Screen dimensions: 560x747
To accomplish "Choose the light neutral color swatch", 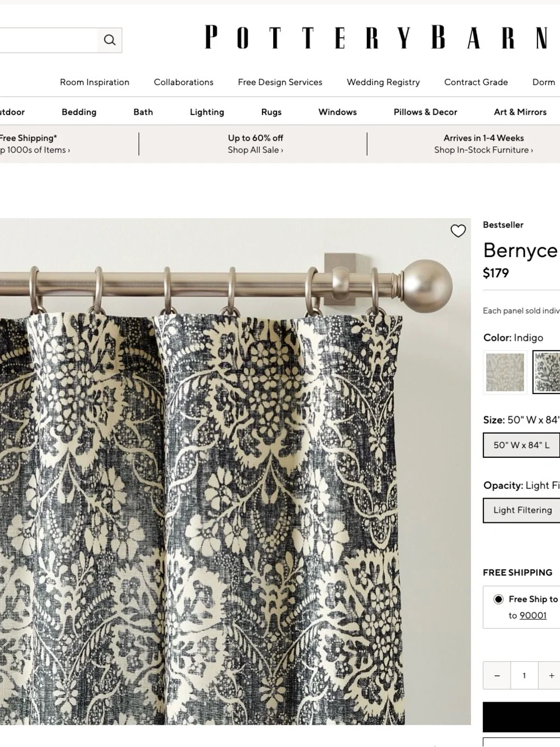I will [505, 373].
